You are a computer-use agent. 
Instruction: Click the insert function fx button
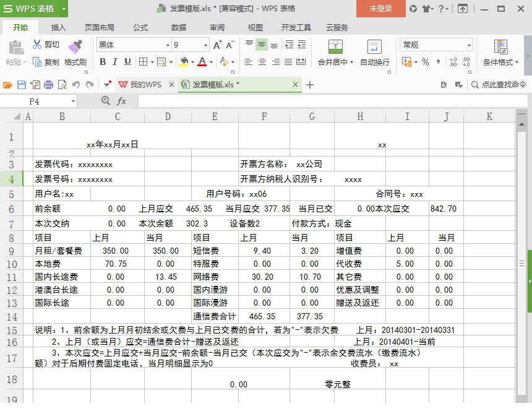point(121,101)
